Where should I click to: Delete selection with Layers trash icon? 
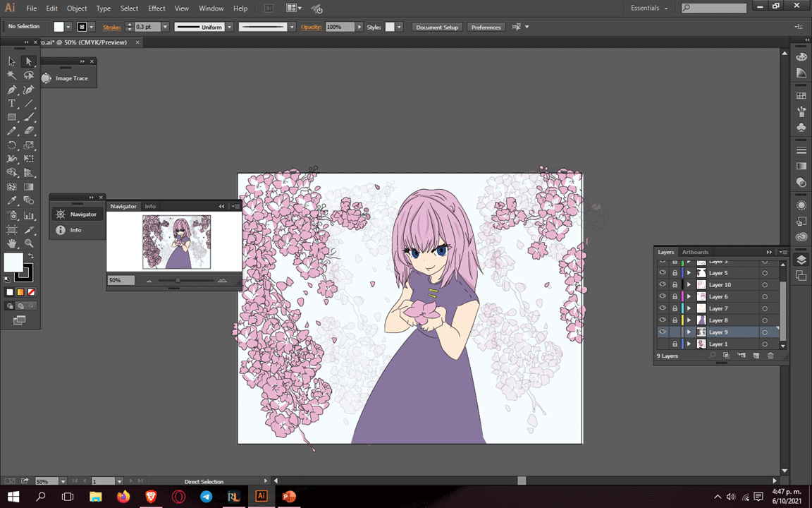pos(770,356)
